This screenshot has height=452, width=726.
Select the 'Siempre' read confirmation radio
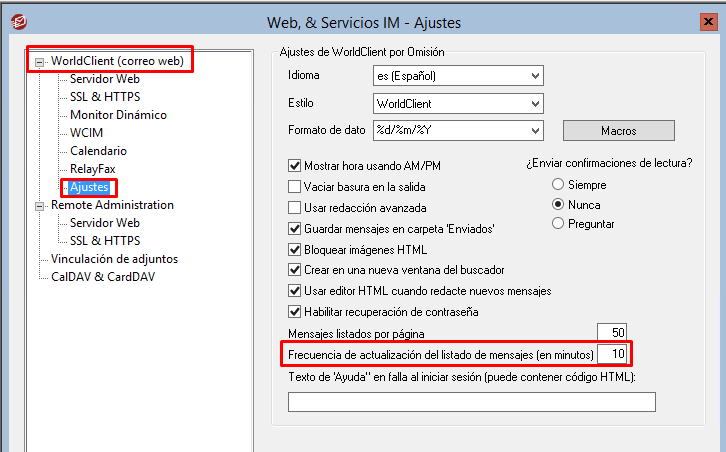pyautogui.click(x=558, y=185)
